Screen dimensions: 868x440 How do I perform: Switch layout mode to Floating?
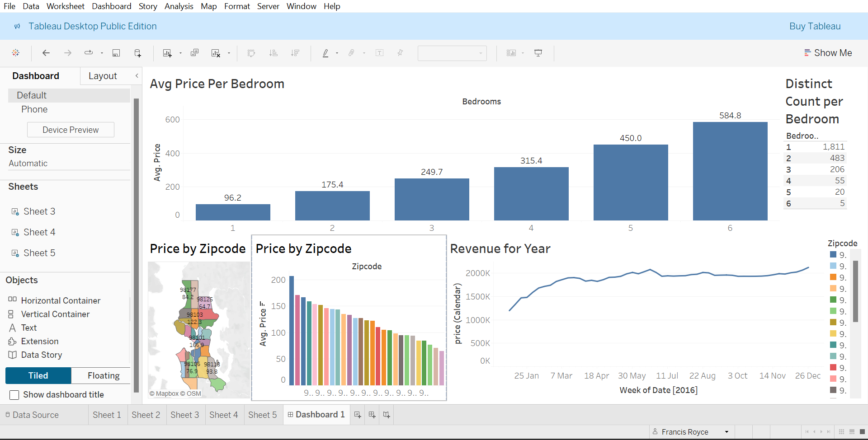point(103,375)
